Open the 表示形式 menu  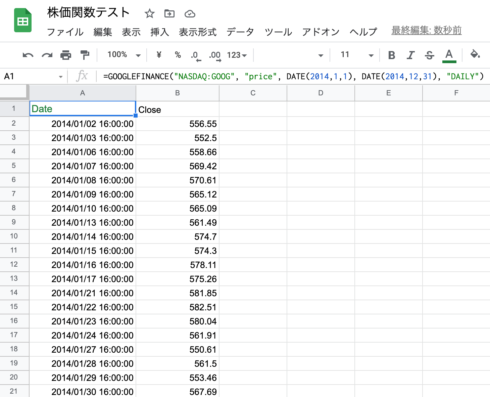pos(198,32)
